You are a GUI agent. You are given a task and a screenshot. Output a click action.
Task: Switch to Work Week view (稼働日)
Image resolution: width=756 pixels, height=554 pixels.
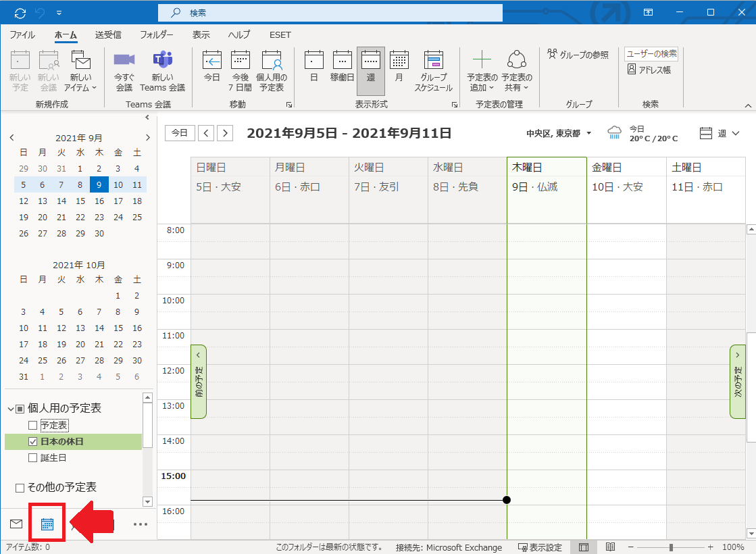coord(343,66)
